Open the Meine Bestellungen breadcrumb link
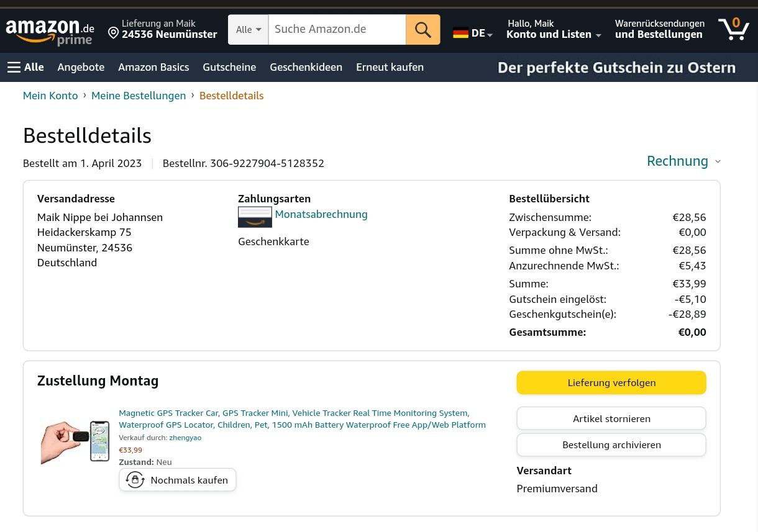Screen dimensions: 758x532 coord(139,96)
